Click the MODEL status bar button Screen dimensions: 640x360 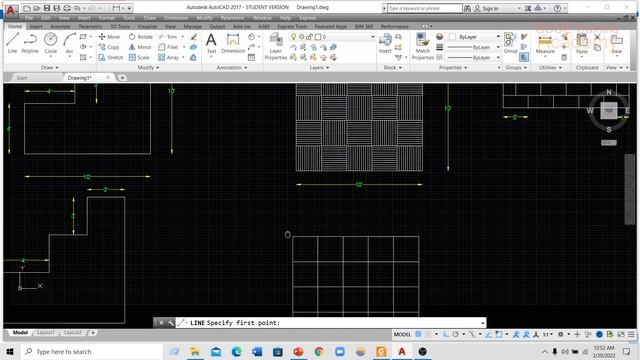pos(402,334)
